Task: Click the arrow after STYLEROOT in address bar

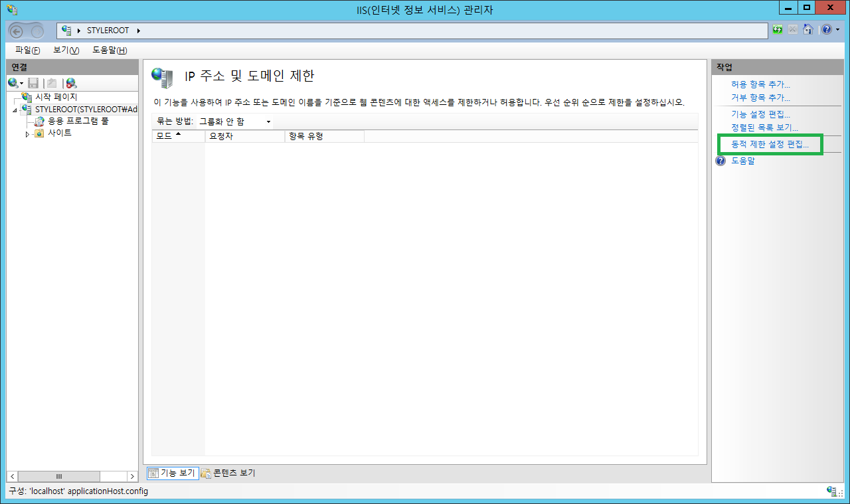Action: (139, 31)
